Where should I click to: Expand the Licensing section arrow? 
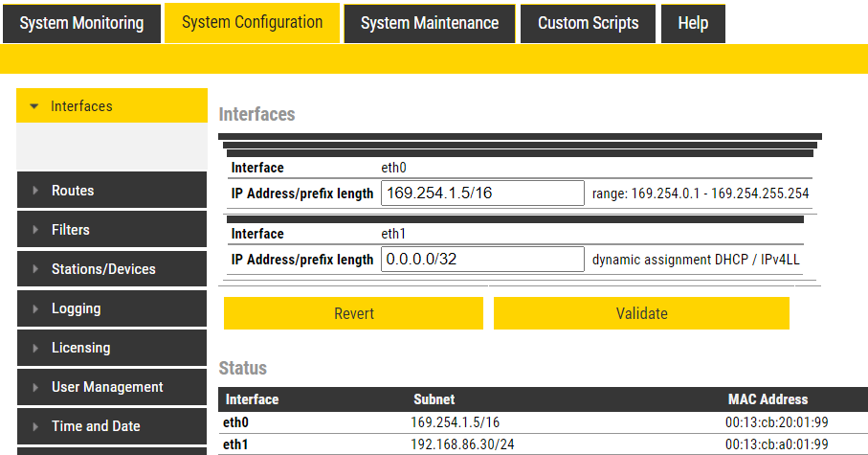(35, 348)
